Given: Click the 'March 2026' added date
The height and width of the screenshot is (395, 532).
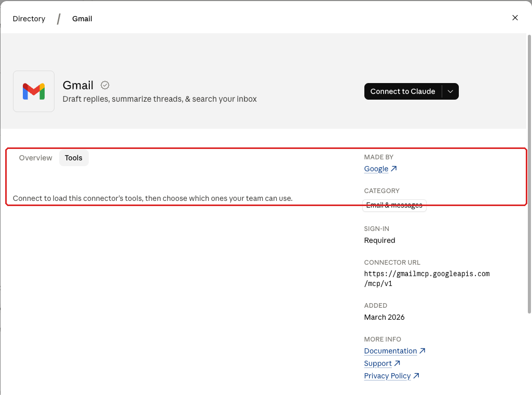Looking at the screenshot, I should coord(385,317).
